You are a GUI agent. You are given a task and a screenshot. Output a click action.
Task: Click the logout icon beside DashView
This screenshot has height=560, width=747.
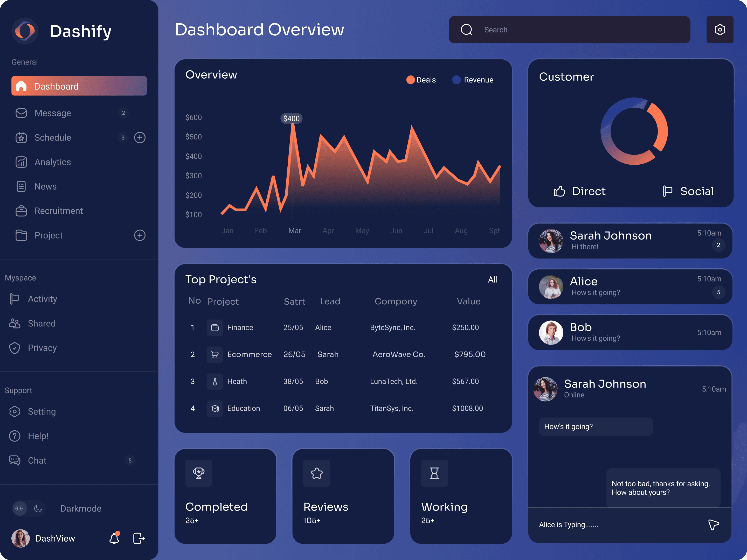tap(139, 538)
